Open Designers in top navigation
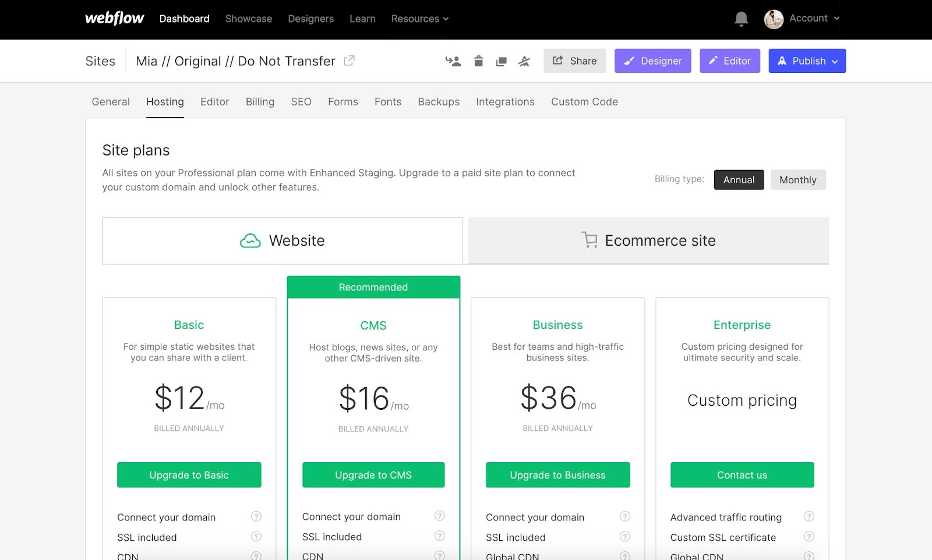 tap(311, 19)
